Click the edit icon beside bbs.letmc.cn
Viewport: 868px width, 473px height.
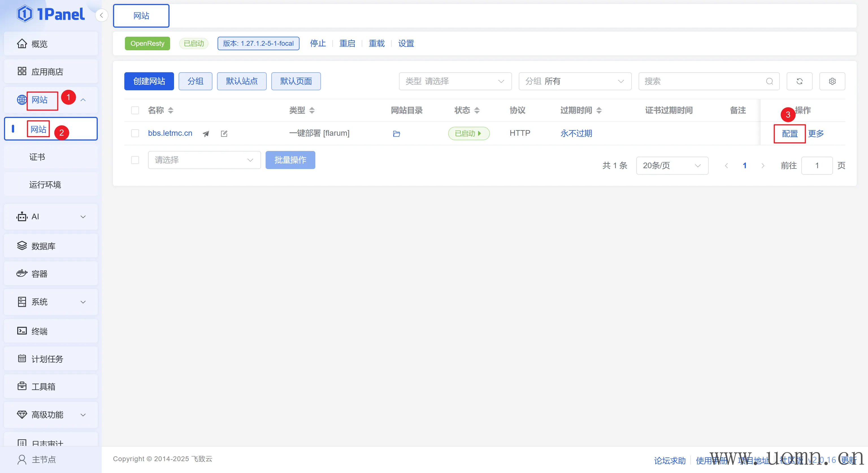coord(224,134)
